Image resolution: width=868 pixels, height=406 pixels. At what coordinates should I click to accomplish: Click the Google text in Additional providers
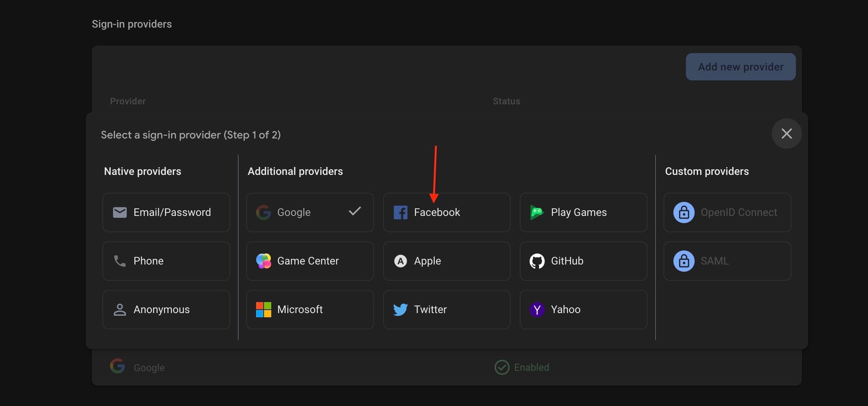point(294,212)
